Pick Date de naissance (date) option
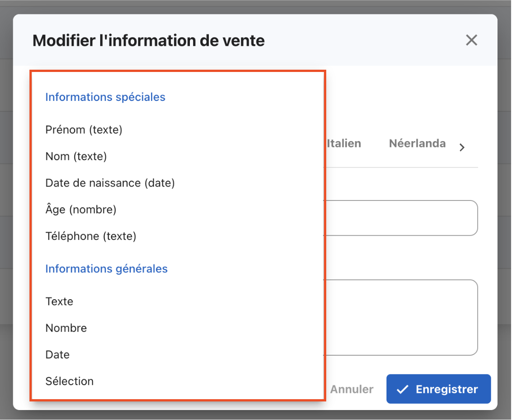512x420 pixels. click(110, 183)
